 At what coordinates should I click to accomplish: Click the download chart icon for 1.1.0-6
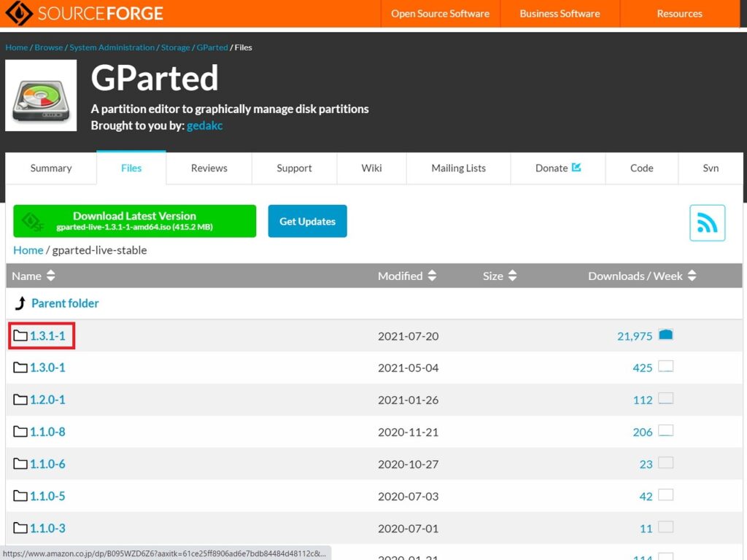click(x=665, y=463)
